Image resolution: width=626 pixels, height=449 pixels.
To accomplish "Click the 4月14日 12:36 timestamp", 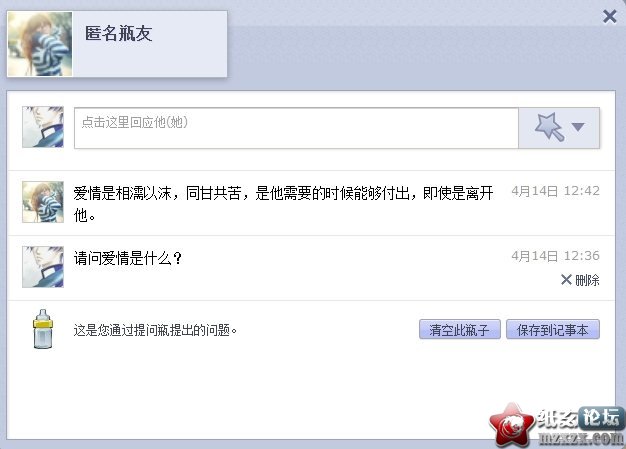I will 555,256.
